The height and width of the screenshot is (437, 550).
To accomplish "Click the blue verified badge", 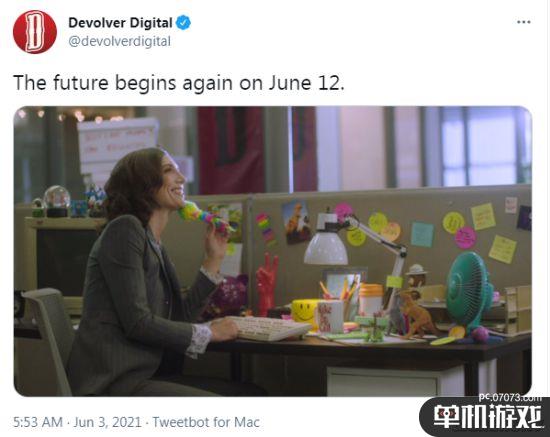I will 183,23.
